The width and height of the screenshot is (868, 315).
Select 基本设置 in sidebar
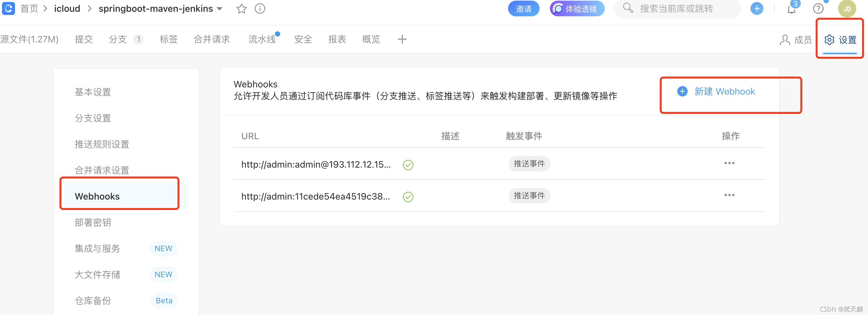[93, 92]
